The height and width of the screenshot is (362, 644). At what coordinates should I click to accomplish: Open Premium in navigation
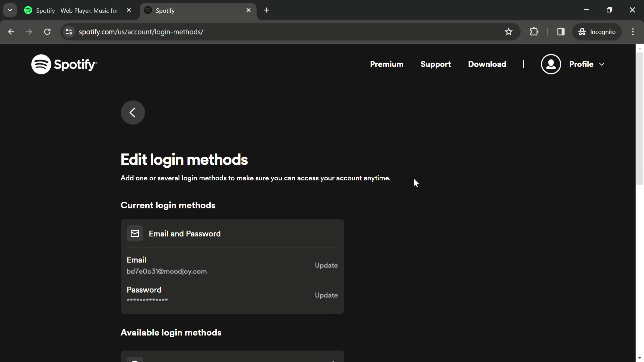(x=387, y=64)
